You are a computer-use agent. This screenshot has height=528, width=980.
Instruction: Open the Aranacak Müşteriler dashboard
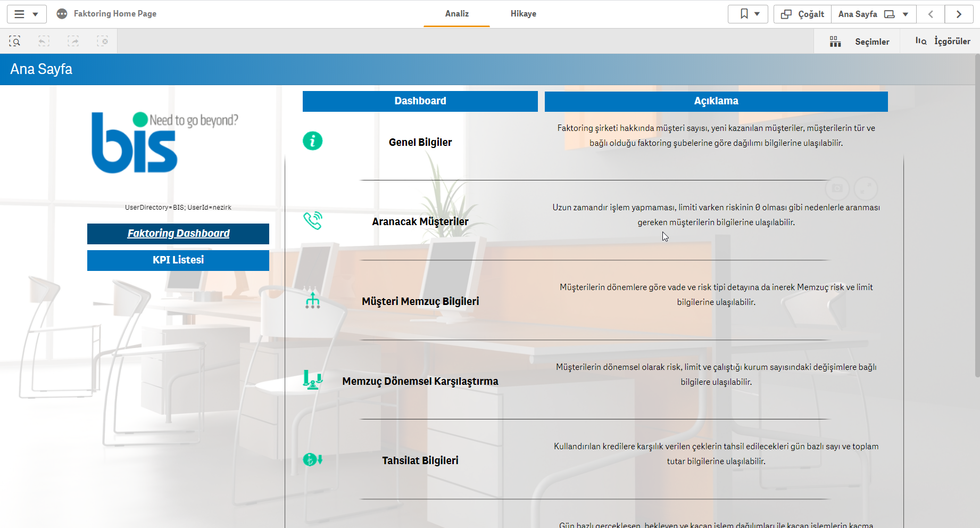click(x=420, y=221)
